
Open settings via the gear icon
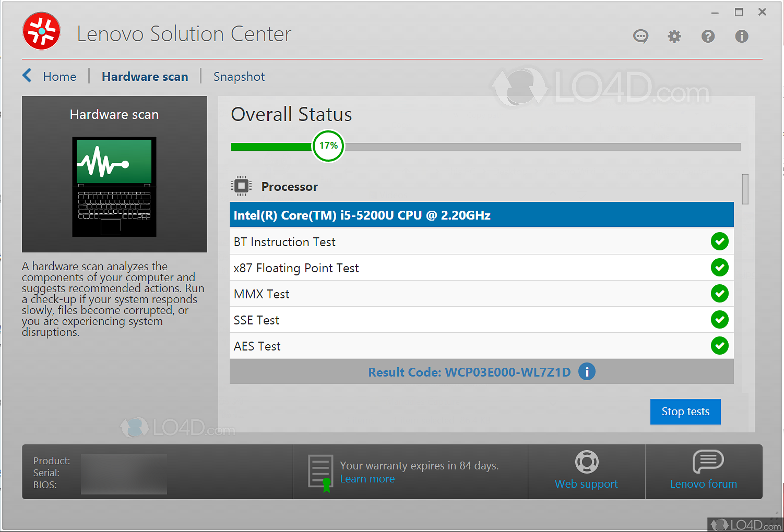tap(674, 37)
